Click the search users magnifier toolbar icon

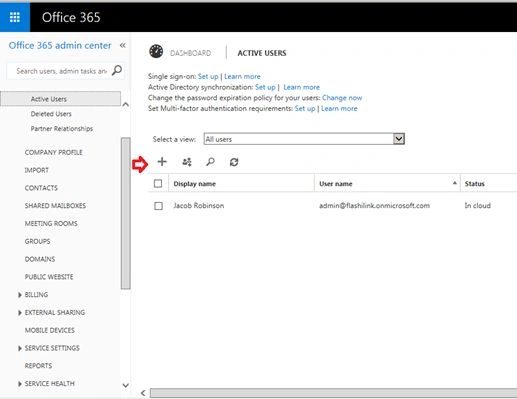click(210, 162)
